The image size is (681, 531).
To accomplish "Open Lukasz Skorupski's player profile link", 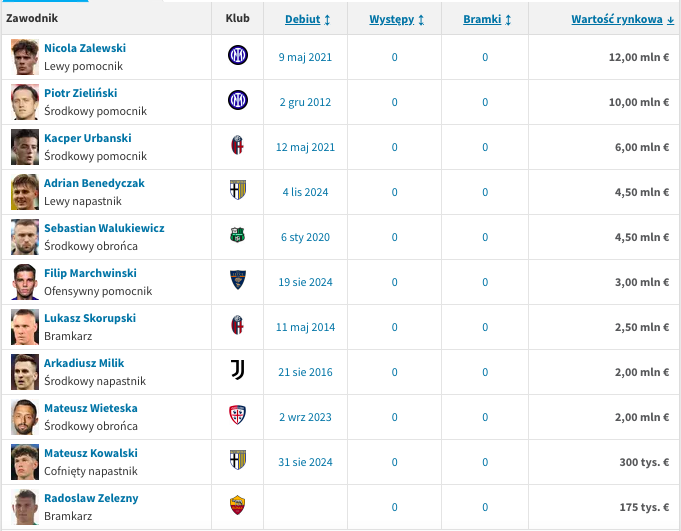I will pos(90,318).
